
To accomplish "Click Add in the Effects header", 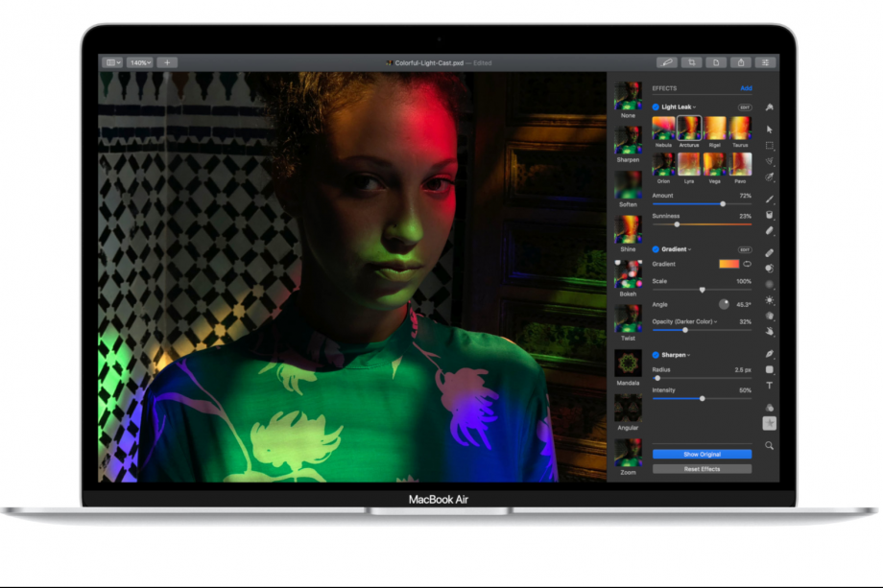I will [x=746, y=88].
